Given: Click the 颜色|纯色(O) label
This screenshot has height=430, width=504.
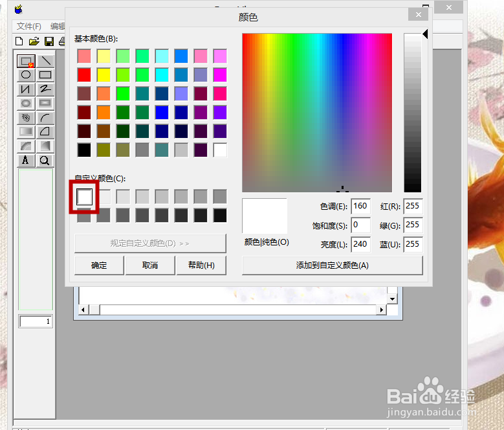Looking at the screenshot, I should [x=267, y=242].
